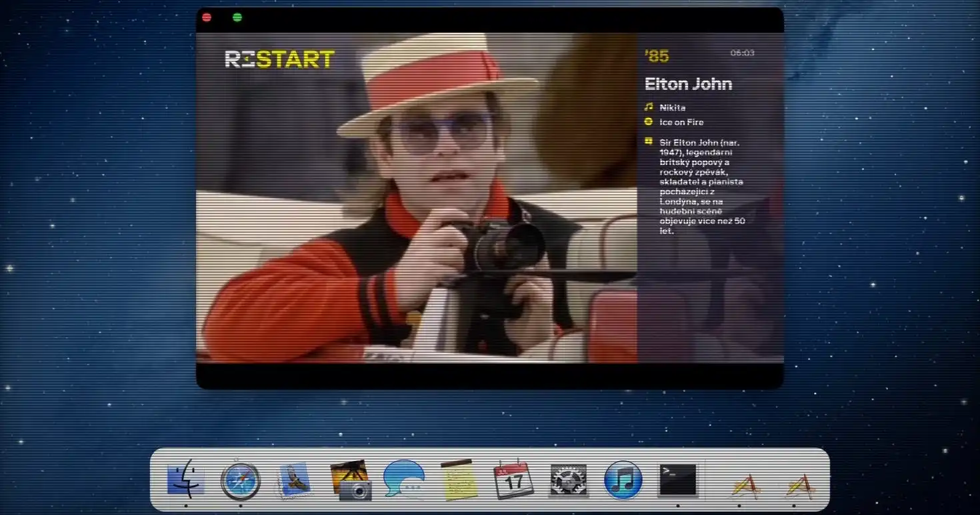Close the video window with red button
Viewport: 980px width, 515px height.
tap(207, 17)
